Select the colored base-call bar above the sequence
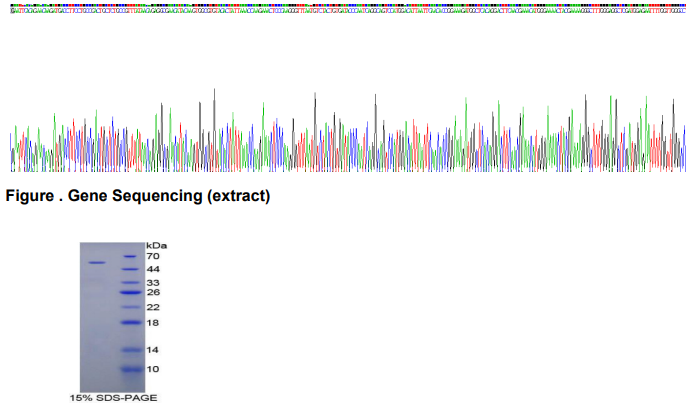Image resolution: width=689 pixels, height=409 pixels. [x=348, y=5]
